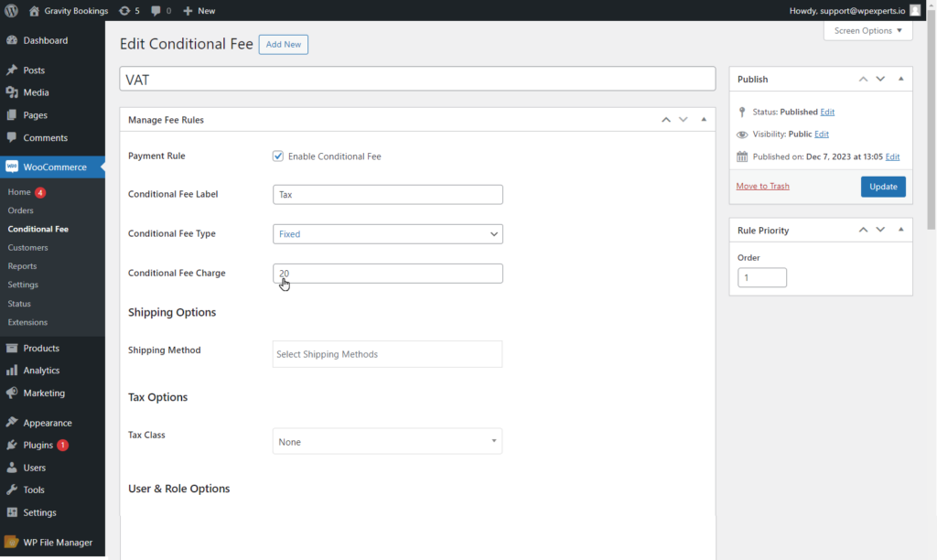Viewport: 937px width, 560px height.
Task: Click the Comments icon in the sidebar
Action: (x=12, y=137)
